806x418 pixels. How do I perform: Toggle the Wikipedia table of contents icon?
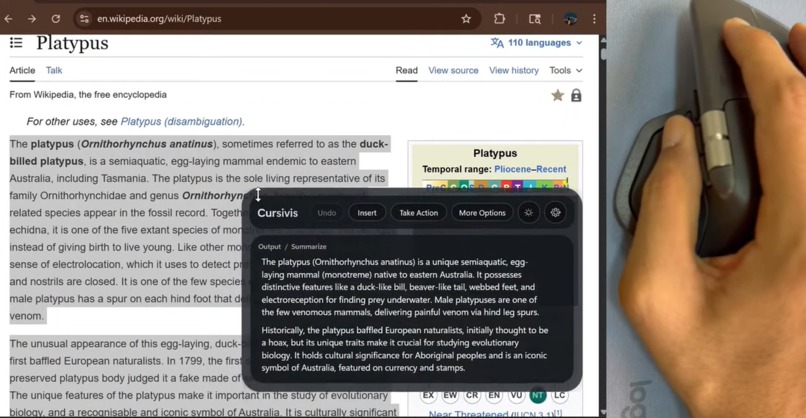pyautogui.click(x=16, y=43)
